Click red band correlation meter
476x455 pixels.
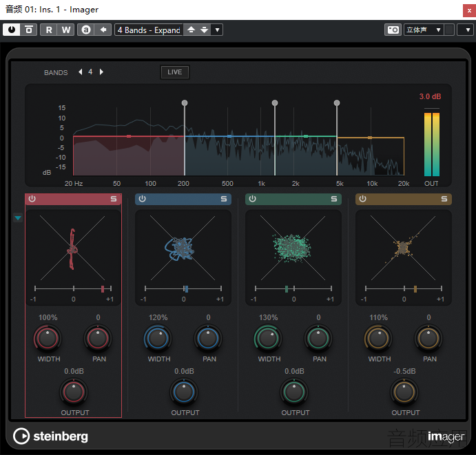tap(73, 288)
